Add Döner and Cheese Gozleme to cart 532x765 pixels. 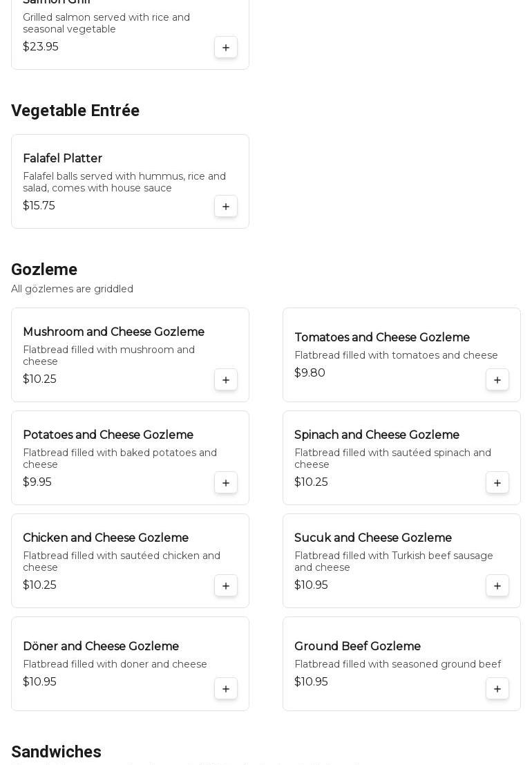click(226, 689)
